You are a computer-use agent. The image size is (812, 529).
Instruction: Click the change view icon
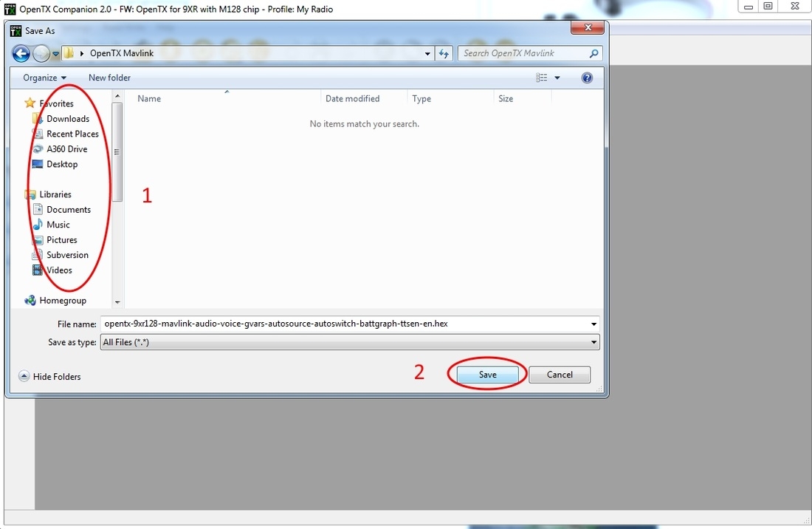pos(542,78)
